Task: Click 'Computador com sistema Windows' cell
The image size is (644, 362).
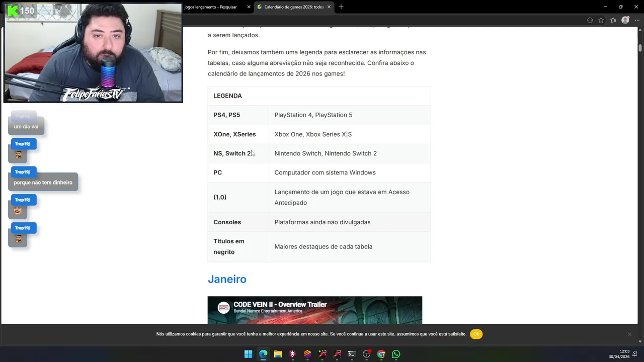Action: coord(350,172)
